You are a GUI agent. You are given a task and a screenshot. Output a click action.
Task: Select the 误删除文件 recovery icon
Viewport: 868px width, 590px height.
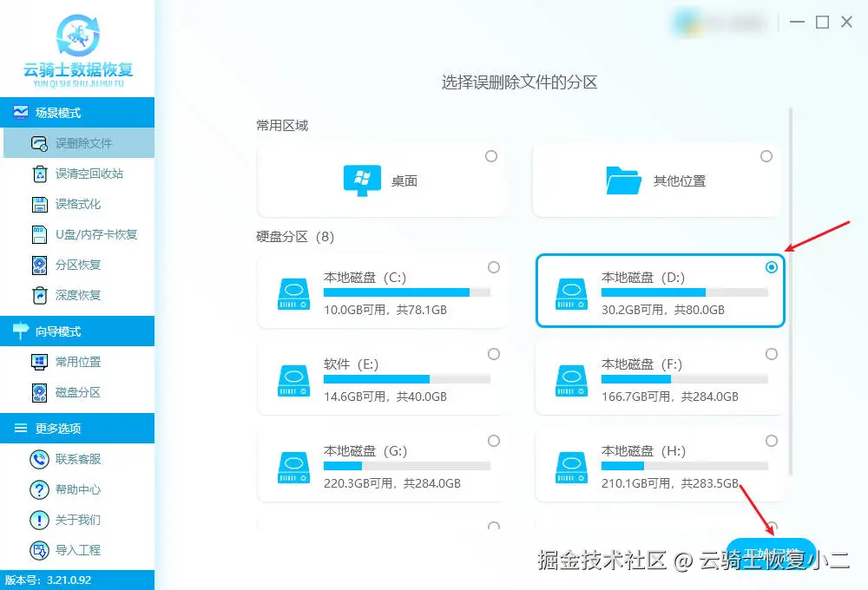click(39, 143)
